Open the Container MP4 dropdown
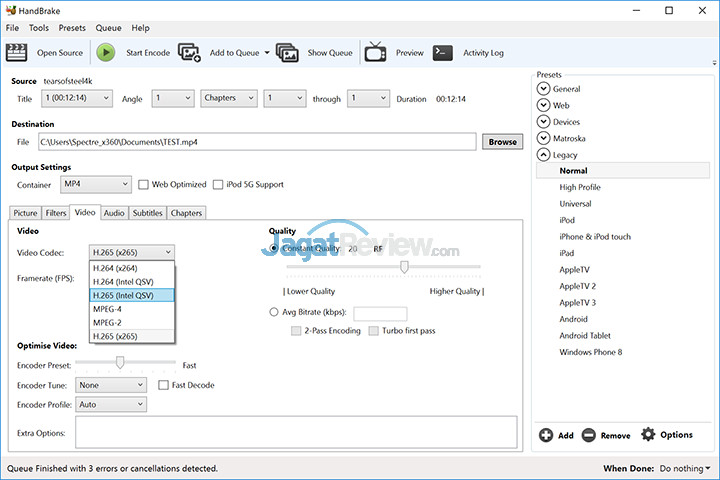 coord(96,185)
